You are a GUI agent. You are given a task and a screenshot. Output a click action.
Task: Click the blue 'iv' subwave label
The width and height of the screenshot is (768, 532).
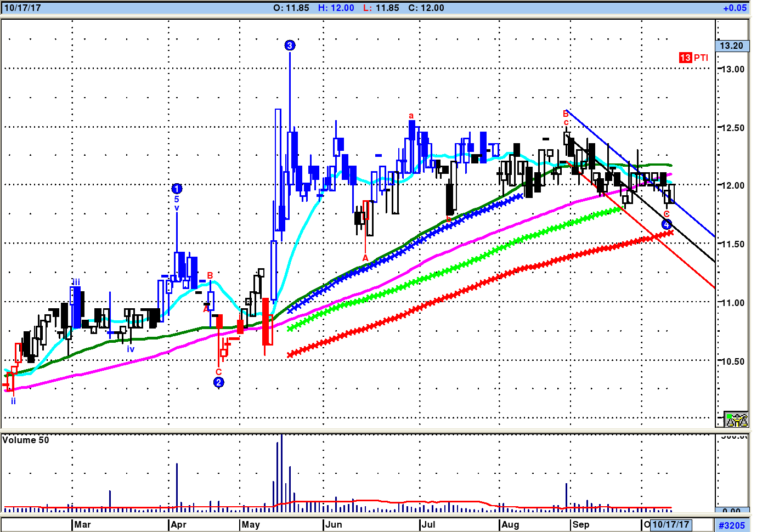point(131,349)
